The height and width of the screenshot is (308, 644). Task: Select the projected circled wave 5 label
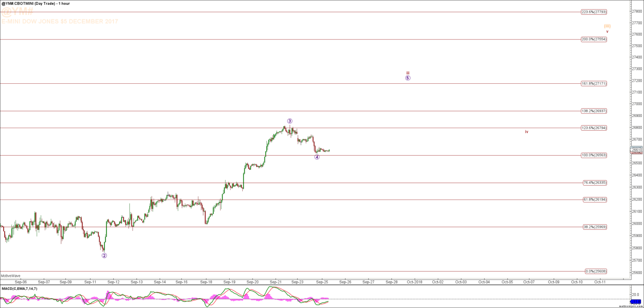click(x=407, y=78)
